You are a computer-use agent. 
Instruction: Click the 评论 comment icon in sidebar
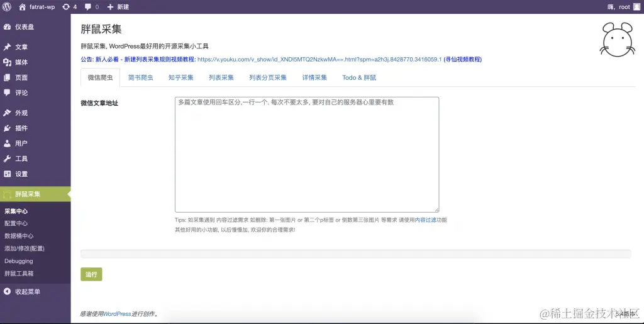pos(7,92)
